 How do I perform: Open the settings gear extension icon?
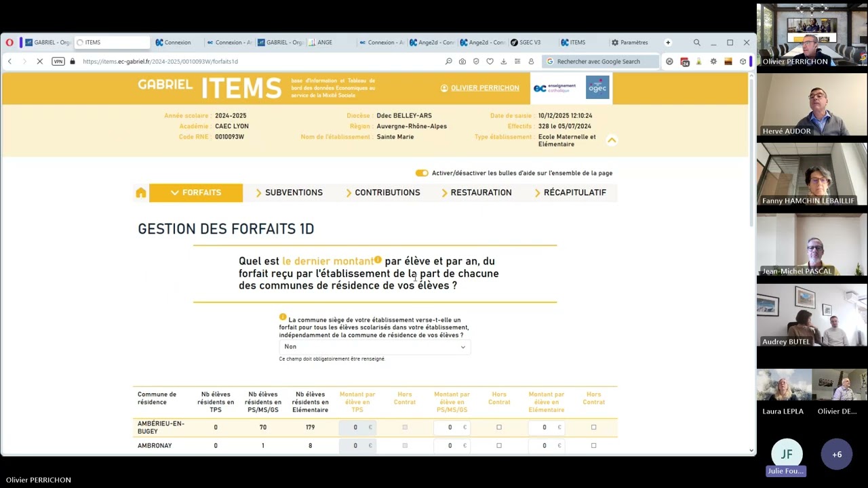pyautogui.click(x=713, y=61)
